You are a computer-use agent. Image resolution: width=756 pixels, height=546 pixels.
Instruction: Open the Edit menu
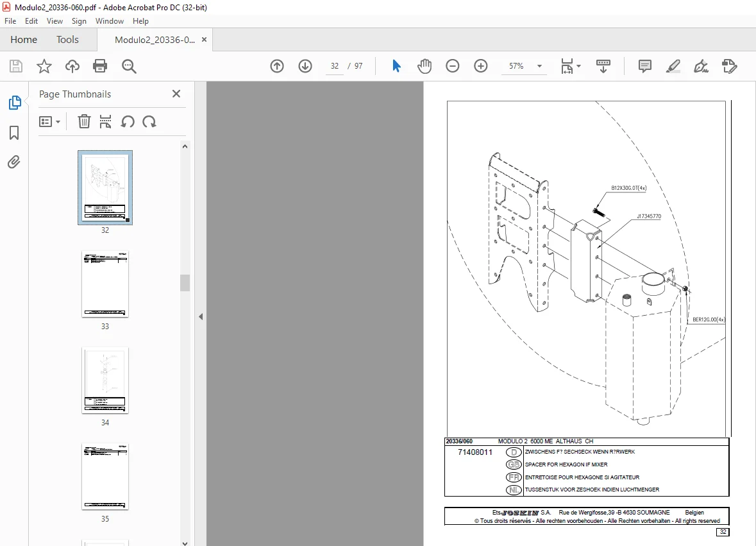click(x=31, y=21)
